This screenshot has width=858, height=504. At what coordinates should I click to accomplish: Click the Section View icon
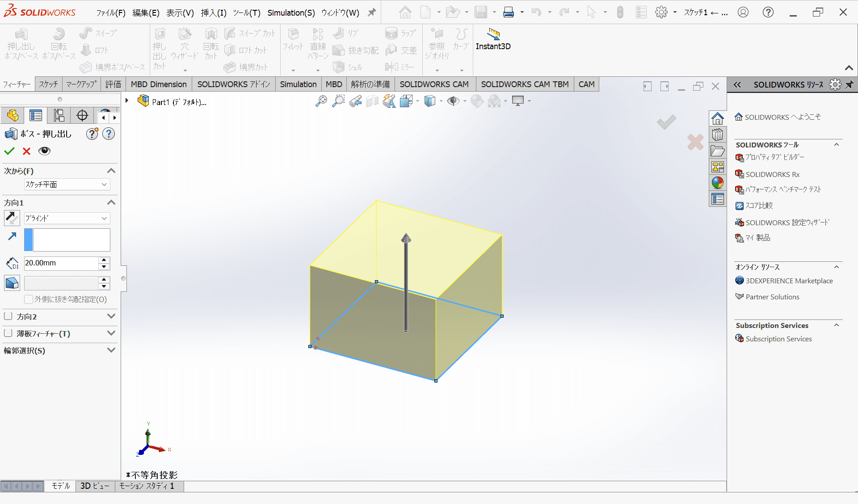pyautogui.click(x=372, y=101)
